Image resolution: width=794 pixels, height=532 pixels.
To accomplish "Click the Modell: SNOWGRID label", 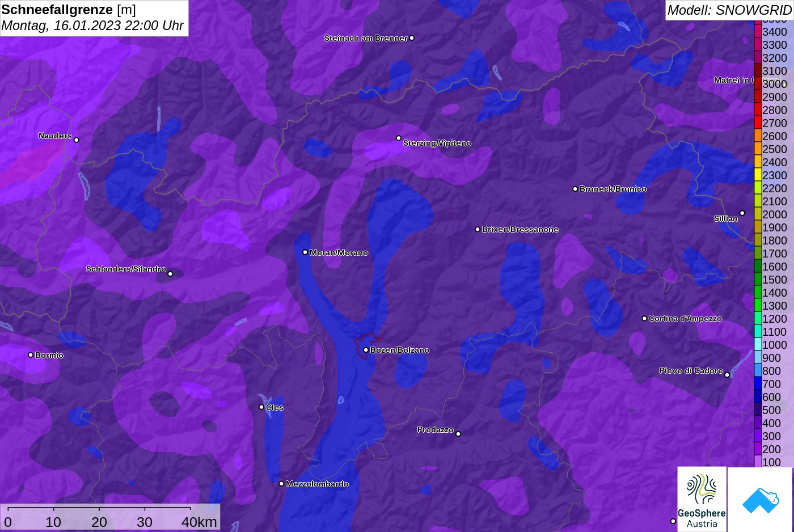I will click(x=729, y=10).
